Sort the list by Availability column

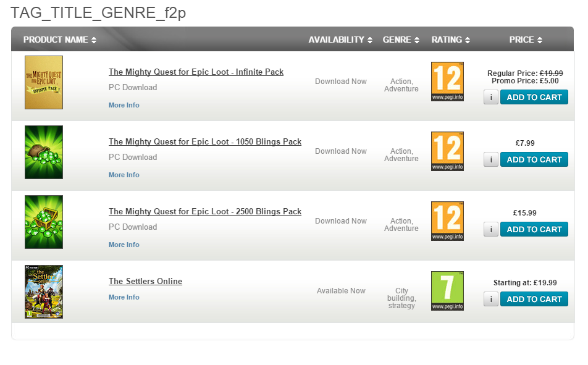(340, 40)
